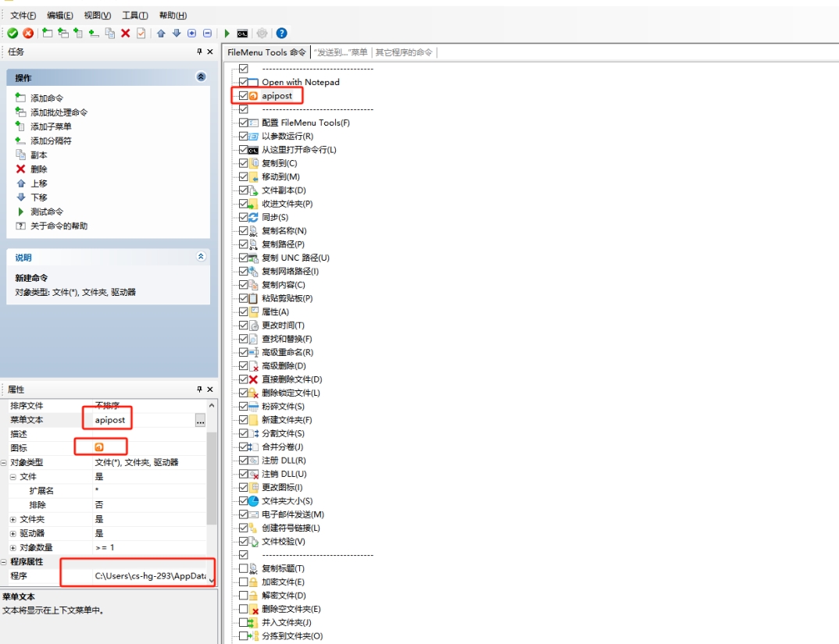Click 添加子菜单 in the operations list
Image resolution: width=839 pixels, height=644 pixels.
pos(51,126)
